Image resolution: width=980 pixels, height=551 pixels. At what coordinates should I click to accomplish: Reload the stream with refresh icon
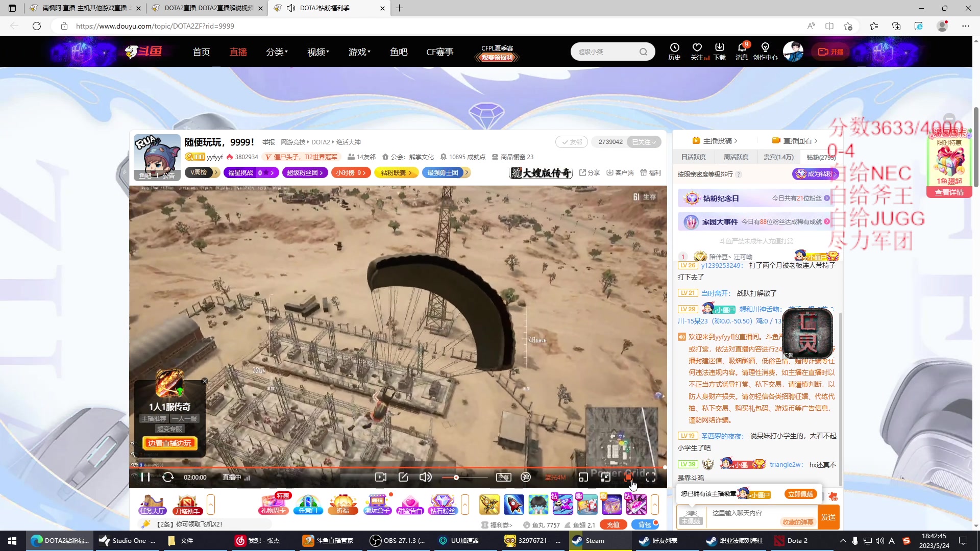pyautogui.click(x=168, y=477)
